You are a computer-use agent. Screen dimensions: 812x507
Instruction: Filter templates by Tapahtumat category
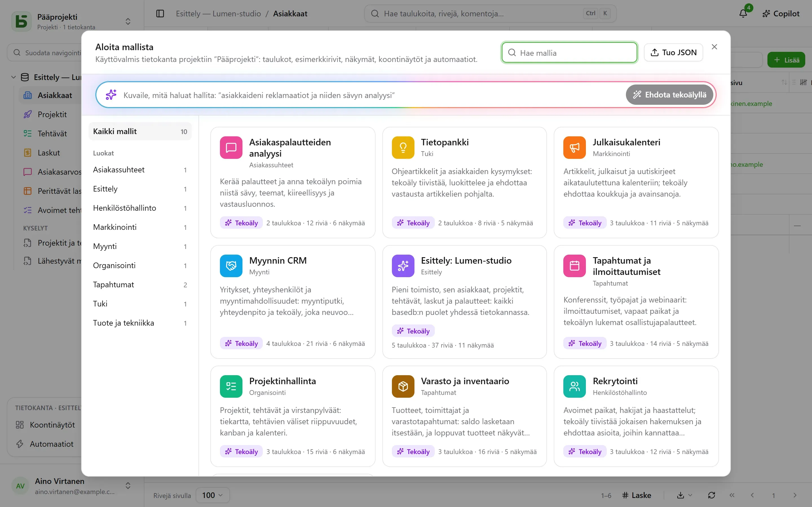(x=140, y=285)
